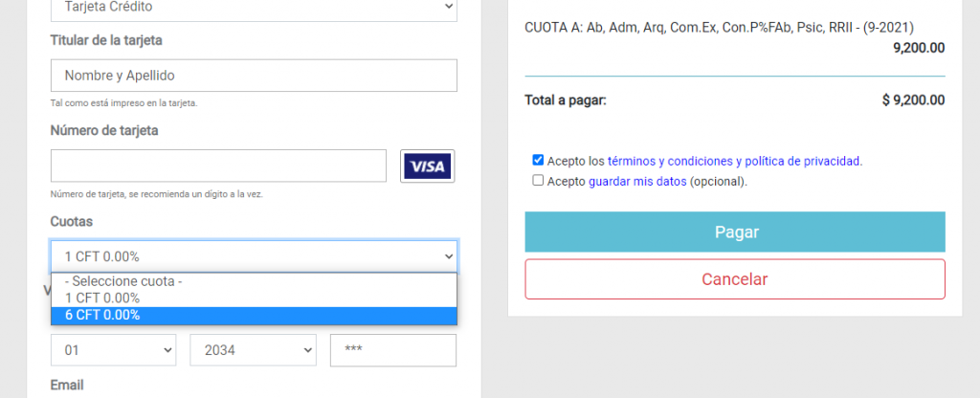This screenshot has width=980, height=398.
Task: Open the Tarjeta Crédito payment method dropdown
Action: coord(254,9)
